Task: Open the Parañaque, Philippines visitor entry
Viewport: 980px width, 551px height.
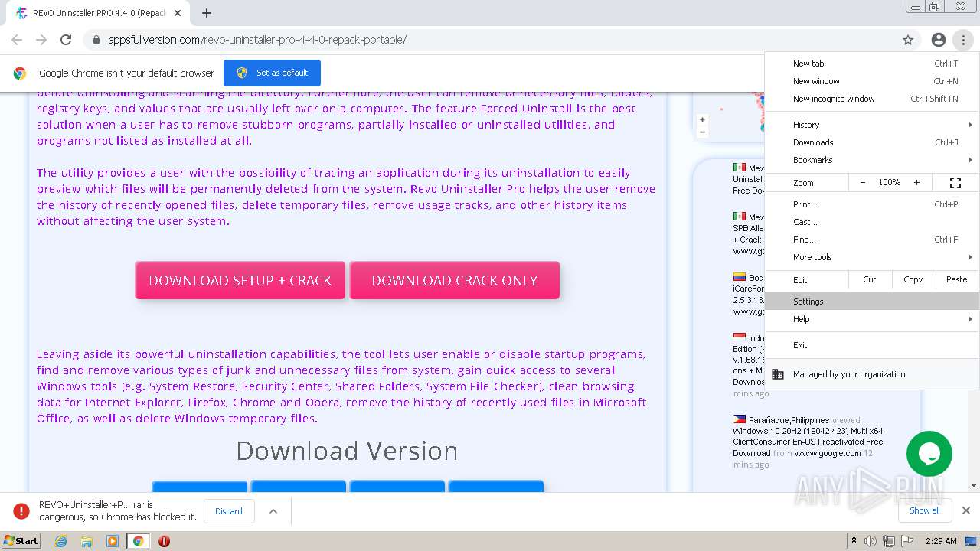Action: (x=808, y=442)
